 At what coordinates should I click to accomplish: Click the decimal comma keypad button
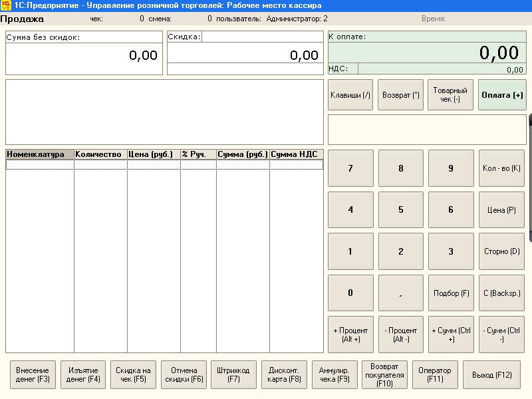point(401,293)
